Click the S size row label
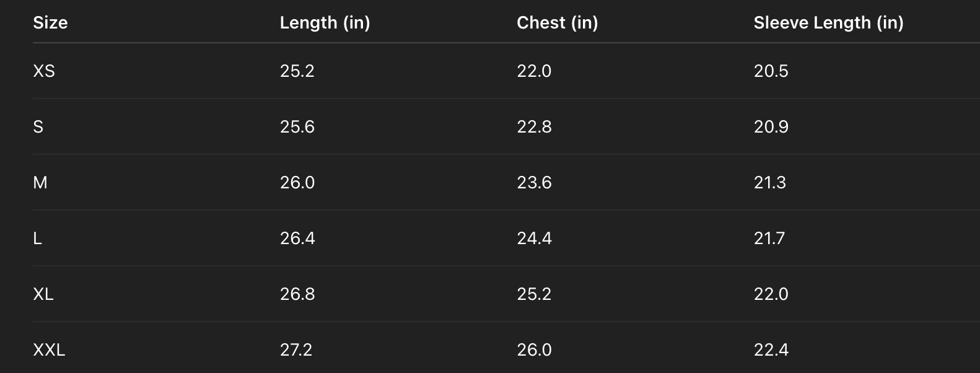Viewport: 980px width, 373px height. coord(38,127)
